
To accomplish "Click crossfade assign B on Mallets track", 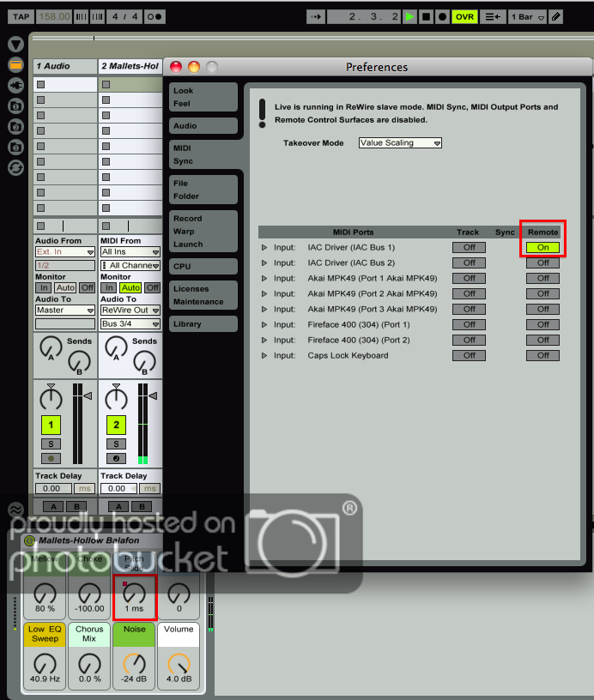I will (142, 507).
